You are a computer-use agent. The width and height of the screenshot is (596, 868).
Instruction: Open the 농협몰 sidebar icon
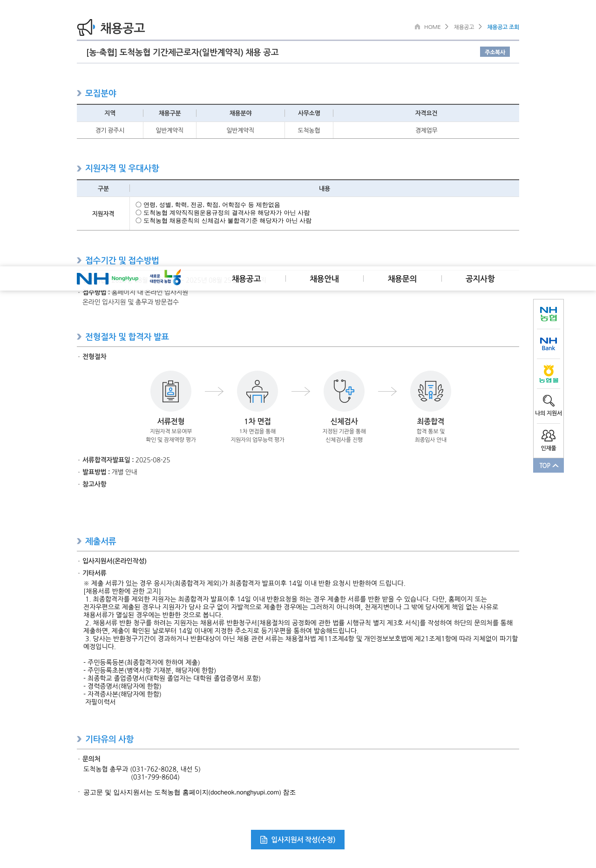click(549, 374)
